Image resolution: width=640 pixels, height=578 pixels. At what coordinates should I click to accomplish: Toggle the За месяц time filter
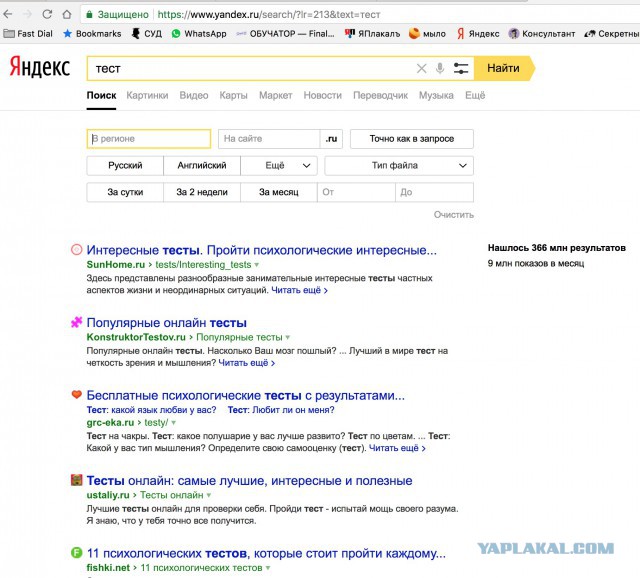point(278,192)
